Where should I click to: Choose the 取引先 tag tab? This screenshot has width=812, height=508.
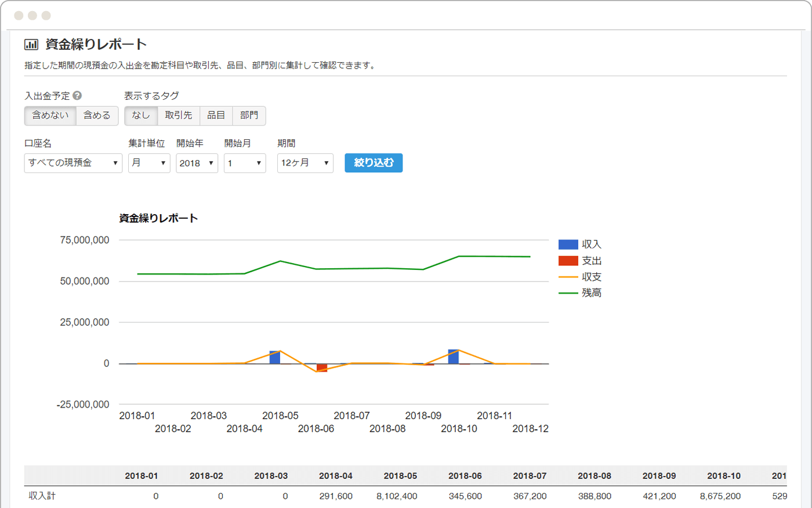[x=179, y=116]
